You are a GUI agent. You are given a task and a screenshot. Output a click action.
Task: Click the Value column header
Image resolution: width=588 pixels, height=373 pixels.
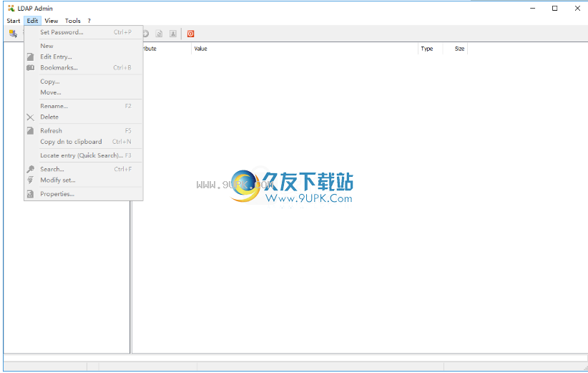click(x=305, y=49)
